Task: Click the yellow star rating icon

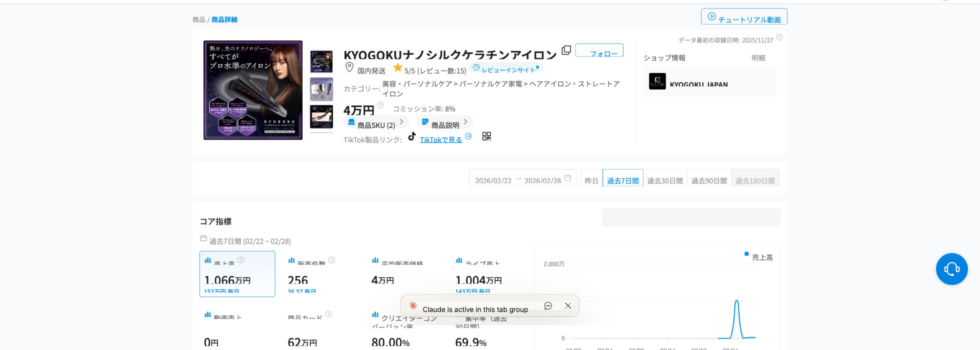Action: (398, 67)
